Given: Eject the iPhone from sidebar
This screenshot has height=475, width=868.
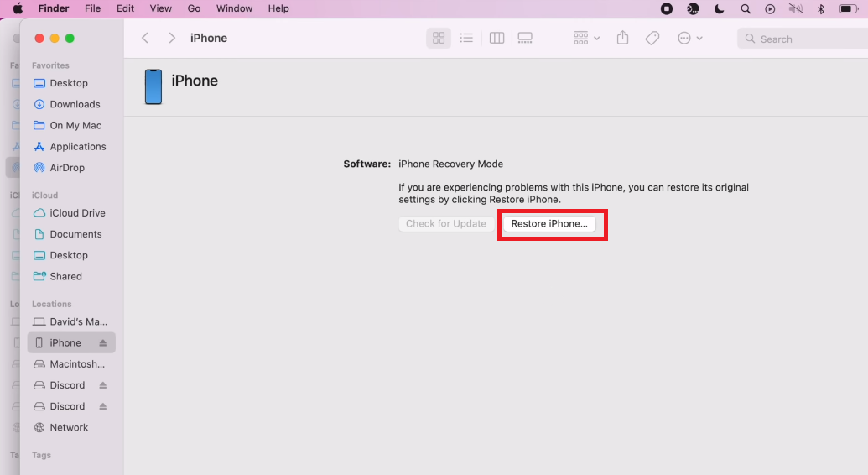Looking at the screenshot, I should tap(103, 342).
